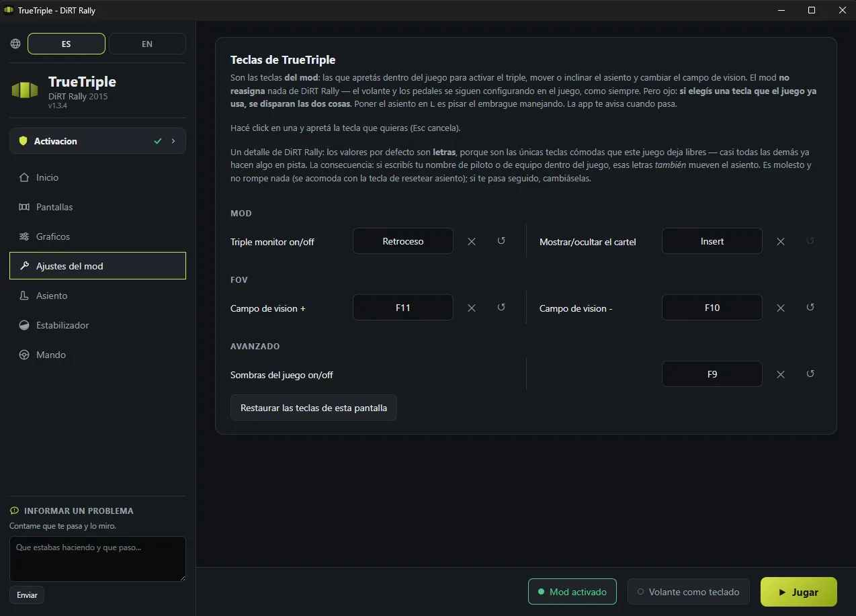Screen dimensions: 856x616
Task: Select the Ajustes del mod menu item
Action: tap(97, 266)
